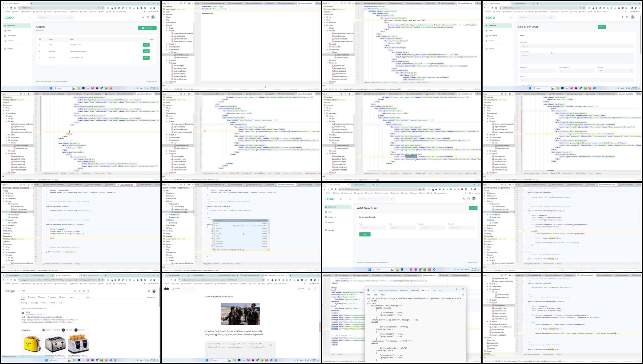The width and height of the screenshot is (643, 364).
Task: Click the Medium 'Write' button
Action: pos(301,289)
